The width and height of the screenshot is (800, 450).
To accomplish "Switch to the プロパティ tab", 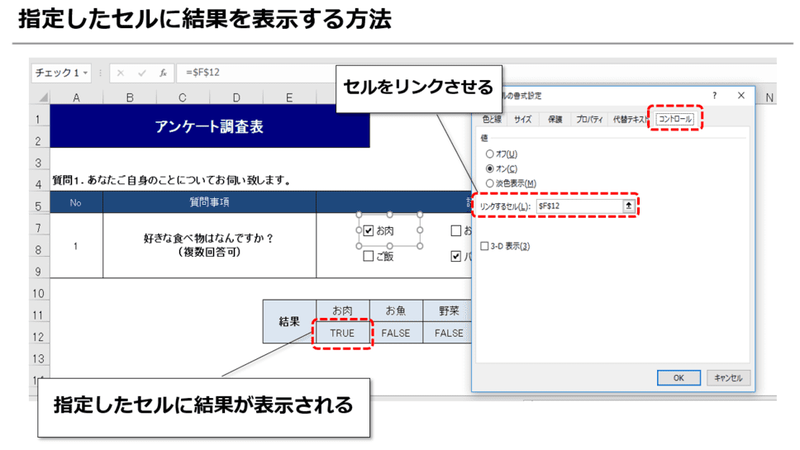I will [589, 119].
